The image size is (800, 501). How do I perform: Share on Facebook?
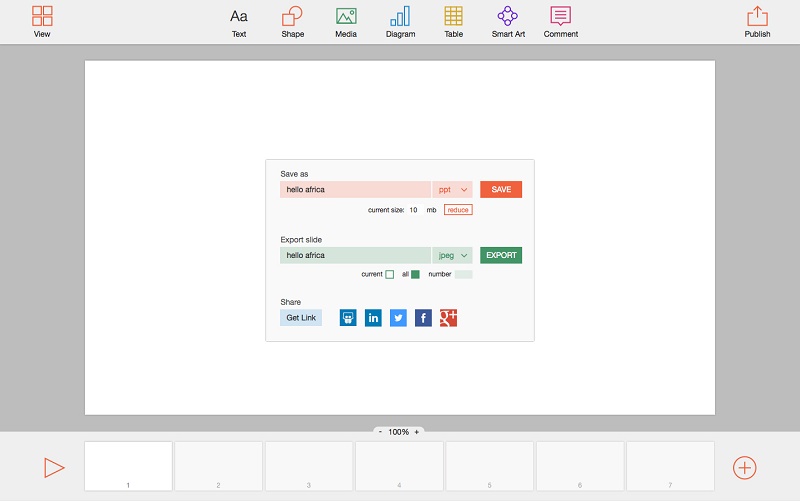tap(423, 318)
